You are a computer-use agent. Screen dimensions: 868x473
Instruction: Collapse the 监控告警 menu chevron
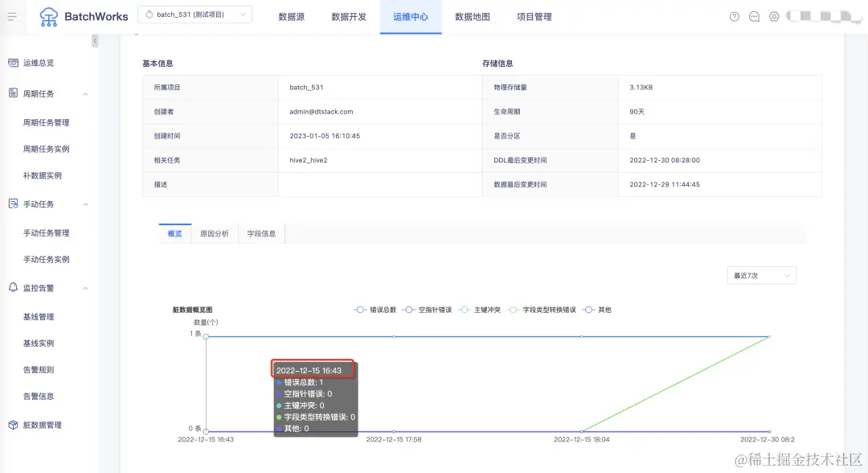tap(86, 289)
